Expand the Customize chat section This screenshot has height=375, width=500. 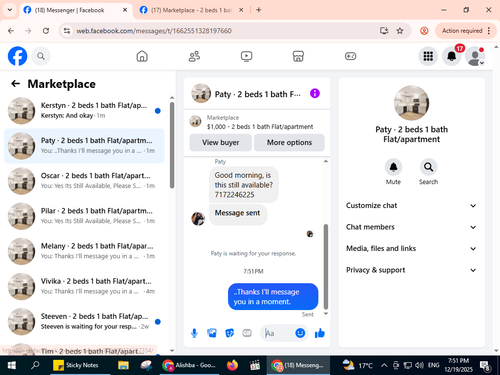pos(411,205)
